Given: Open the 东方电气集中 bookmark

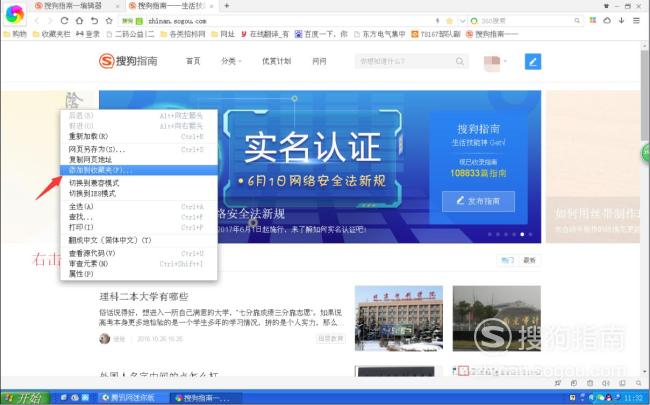Looking at the screenshot, I should coord(379,34).
